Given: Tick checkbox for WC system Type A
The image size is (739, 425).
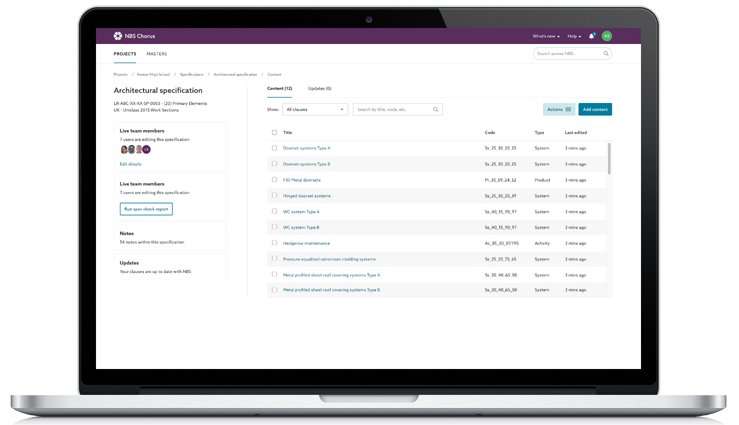Looking at the screenshot, I should [x=274, y=211].
